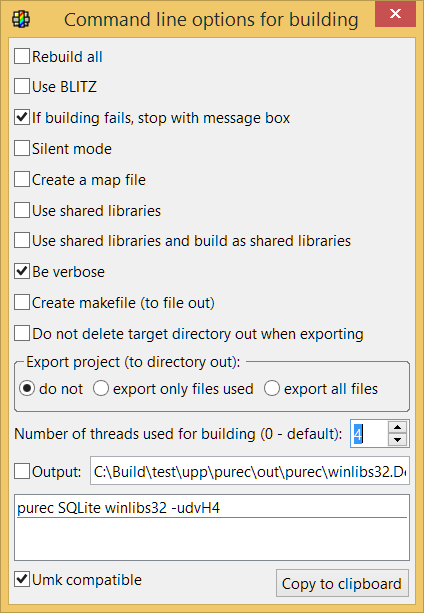Screen dimensions: 424x613
Task: Increase the thread count with the up arrow
Action: pyautogui.click(x=398, y=427)
